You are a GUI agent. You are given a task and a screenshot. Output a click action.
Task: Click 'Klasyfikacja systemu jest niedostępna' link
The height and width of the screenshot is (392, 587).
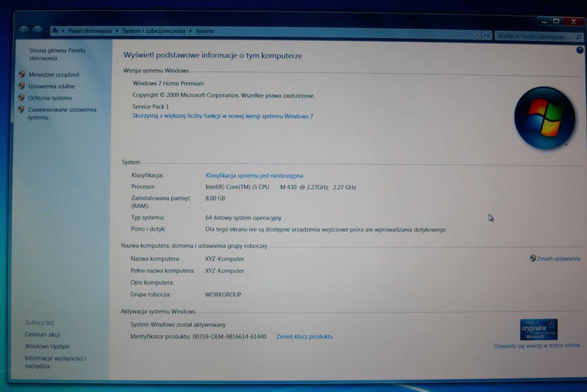(x=254, y=175)
